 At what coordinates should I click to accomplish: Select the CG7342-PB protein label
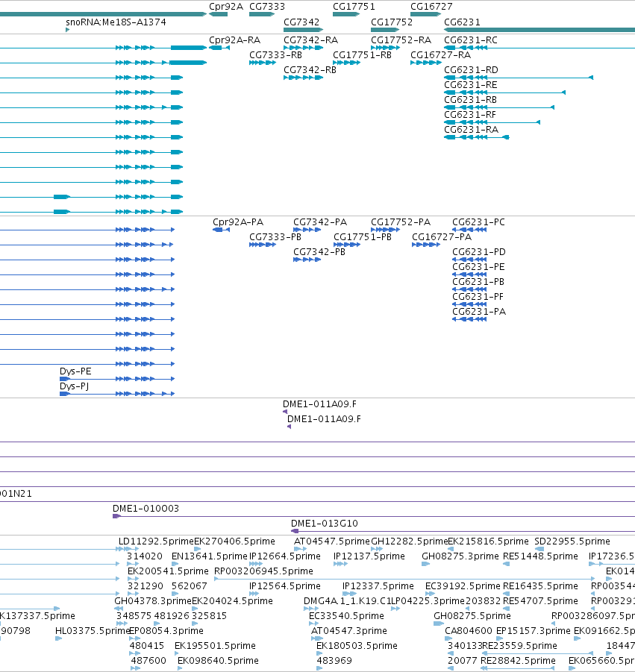[319, 252]
